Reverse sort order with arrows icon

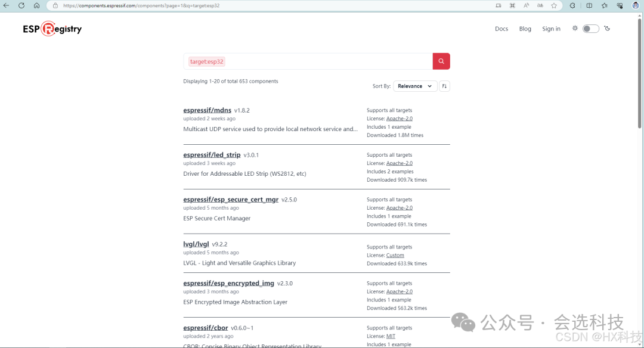(x=444, y=86)
